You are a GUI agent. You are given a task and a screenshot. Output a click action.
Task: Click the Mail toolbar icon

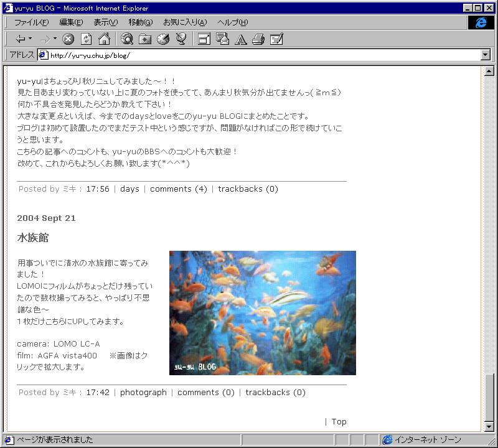tap(222, 39)
